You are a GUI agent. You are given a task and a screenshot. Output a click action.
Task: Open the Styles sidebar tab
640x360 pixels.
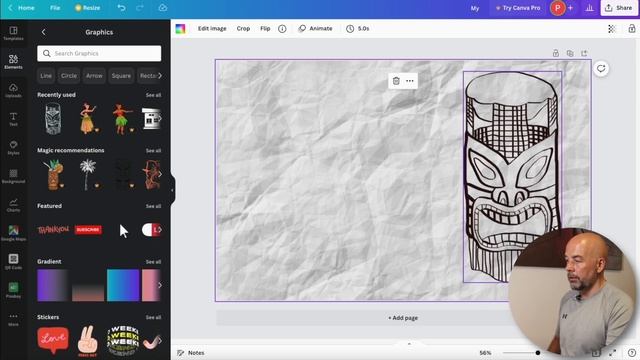[13, 147]
